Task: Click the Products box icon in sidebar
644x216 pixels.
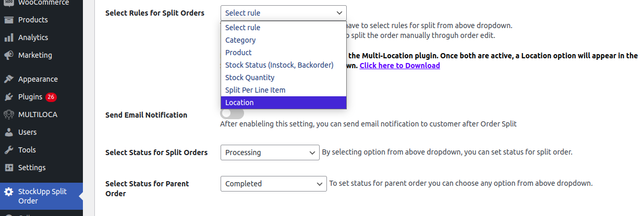Action: (8, 20)
